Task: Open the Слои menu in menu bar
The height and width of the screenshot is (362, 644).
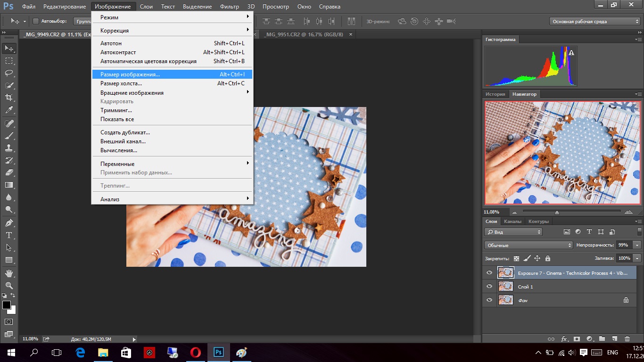Action: tap(147, 7)
